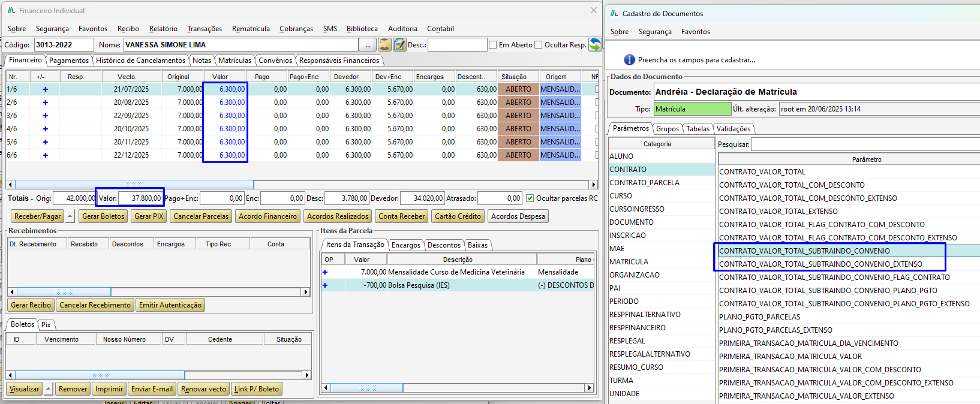Click the installments grid horizontal scrollbar thumb
Viewport: 980px width, 404px height.
[x=134, y=185]
